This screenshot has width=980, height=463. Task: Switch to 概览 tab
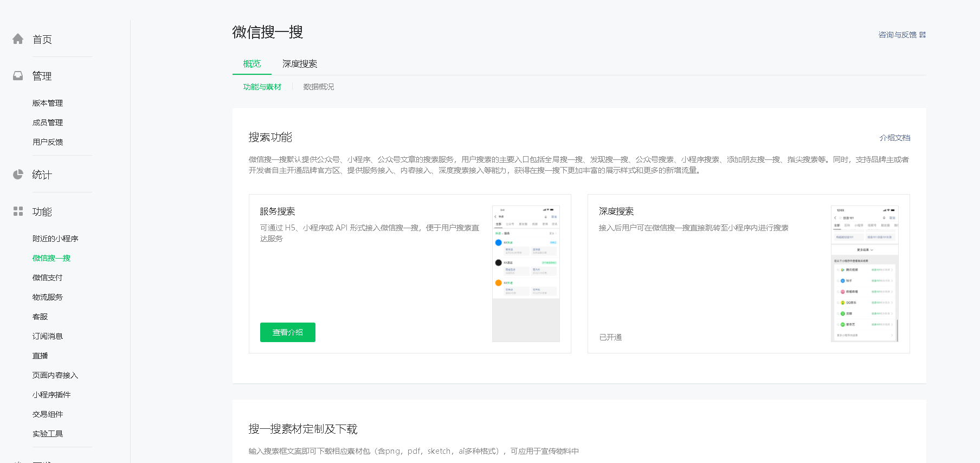pos(252,64)
